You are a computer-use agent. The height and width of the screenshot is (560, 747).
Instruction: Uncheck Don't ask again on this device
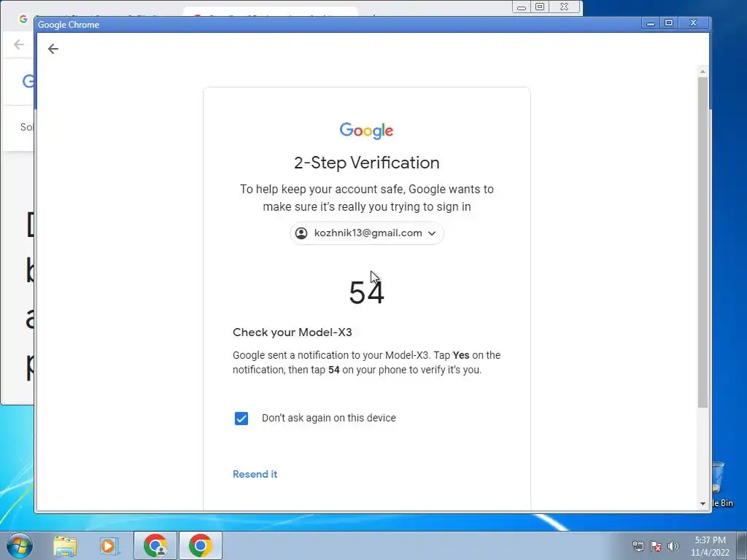point(241,418)
